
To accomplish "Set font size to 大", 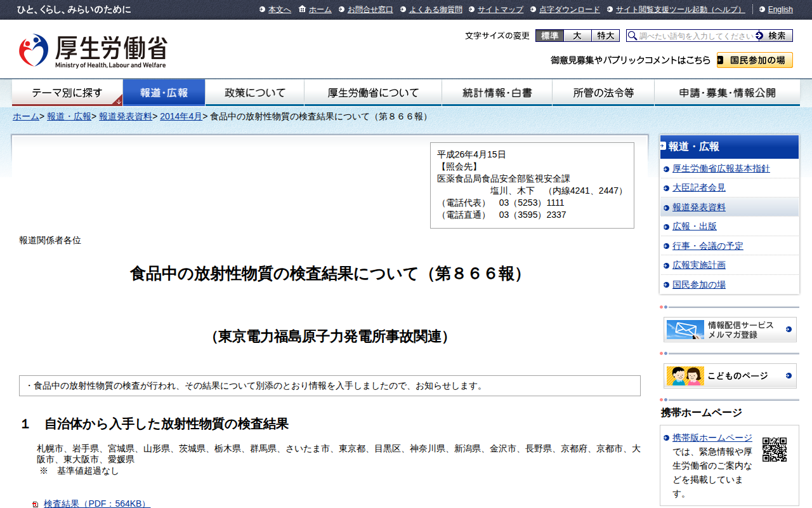I will (x=577, y=36).
